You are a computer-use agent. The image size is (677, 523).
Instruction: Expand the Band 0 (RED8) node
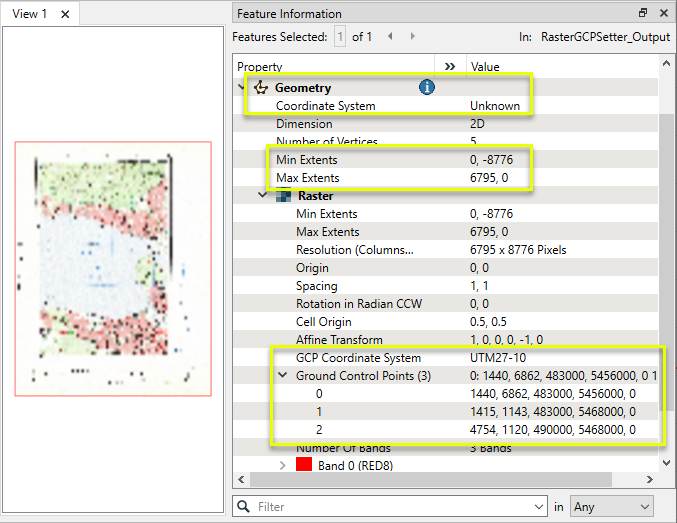[x=283, y=466]
